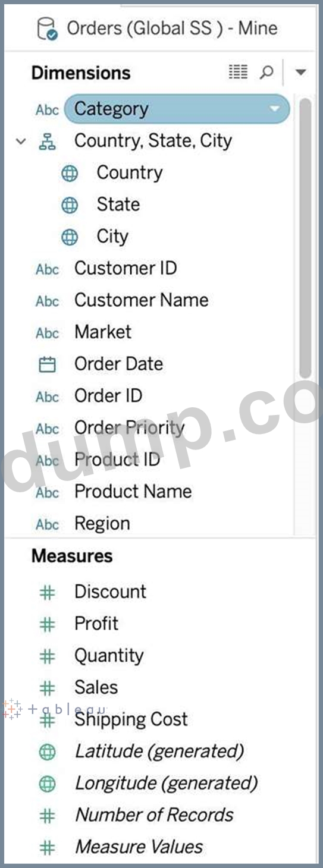Collapse the Country, State, City hierarchy
The width and height of the screenshot is (323, 868).
pyautogui.click(x=21, y=141)
